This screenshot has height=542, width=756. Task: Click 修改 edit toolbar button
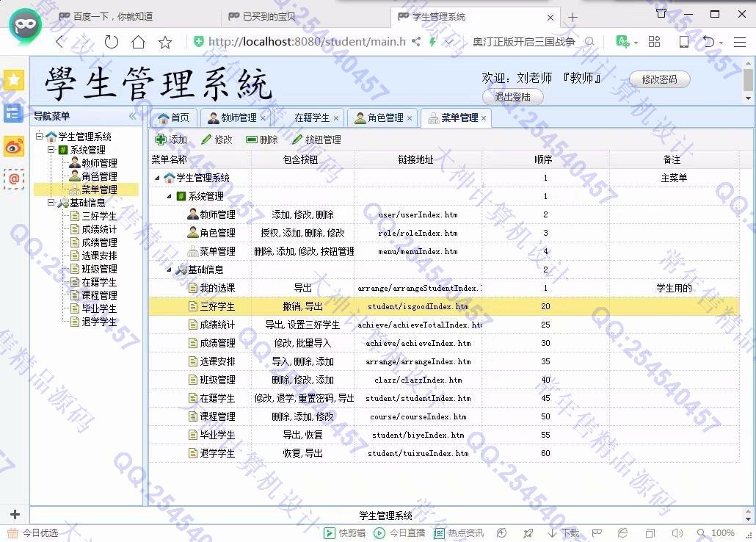click(x=217, y=140)
